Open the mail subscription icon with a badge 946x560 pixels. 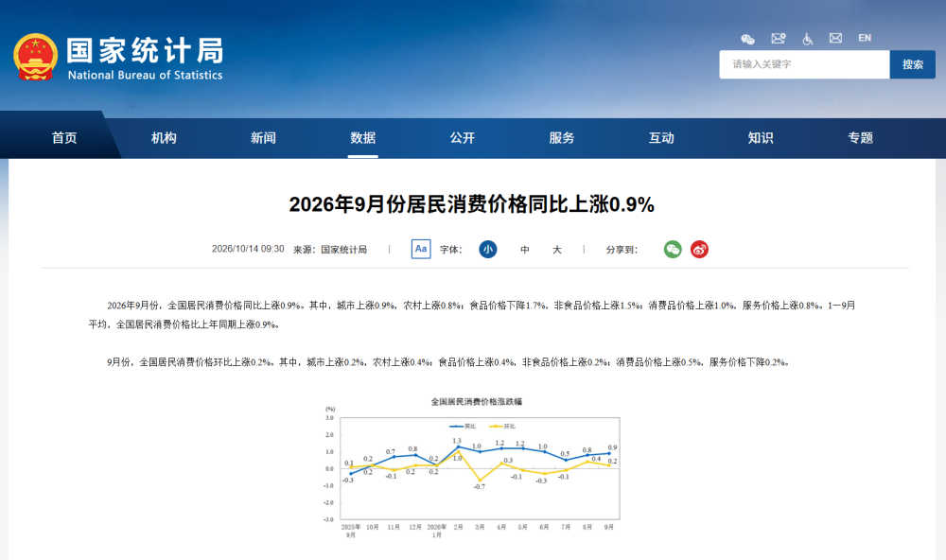point(779,39)
